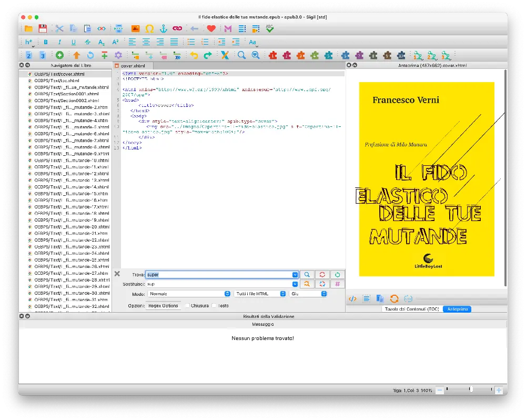Enable the Chiusura checkbox
The width and height of the screenshot is (526, 420).
click(187, 306)
